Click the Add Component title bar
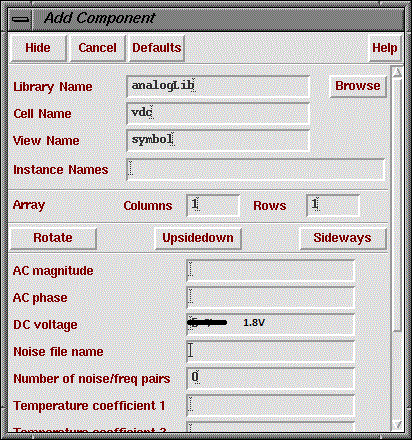 click(x=218, y=19)
